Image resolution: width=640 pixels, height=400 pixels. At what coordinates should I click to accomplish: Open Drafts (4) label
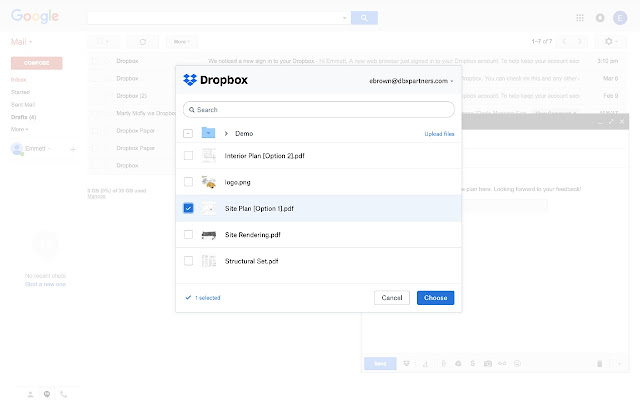click(23, 117)
